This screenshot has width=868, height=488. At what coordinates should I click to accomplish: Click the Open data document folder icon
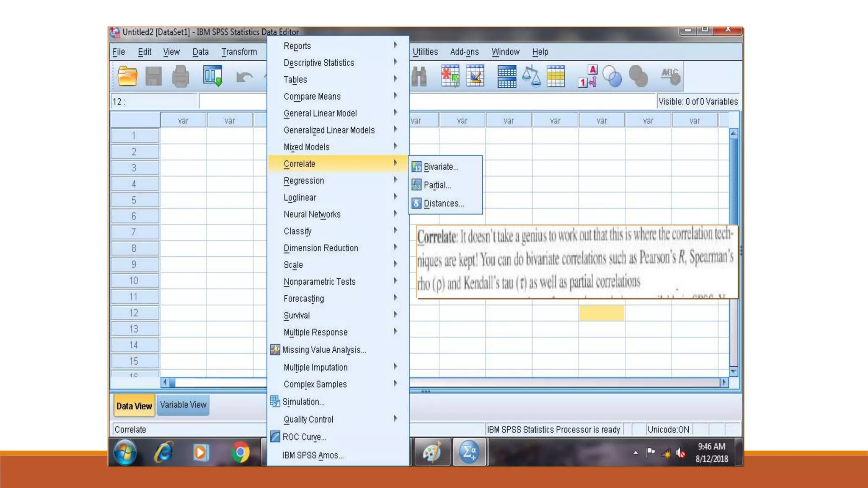(127, 77)
